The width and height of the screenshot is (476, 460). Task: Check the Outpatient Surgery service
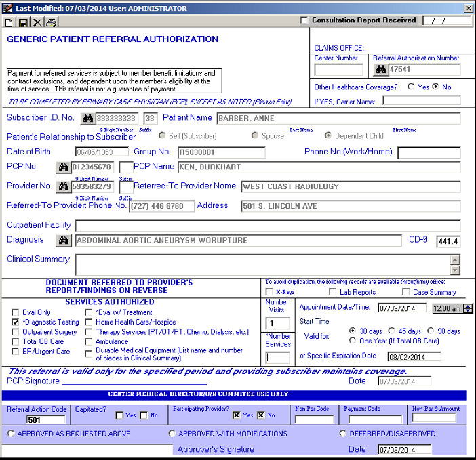pyautogui.click(x=15, y=332)
